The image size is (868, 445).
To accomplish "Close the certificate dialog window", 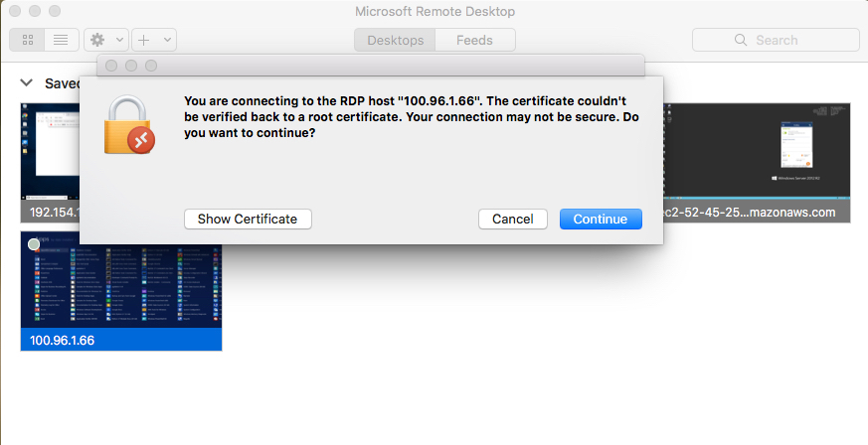I will (x=111, y=66).
